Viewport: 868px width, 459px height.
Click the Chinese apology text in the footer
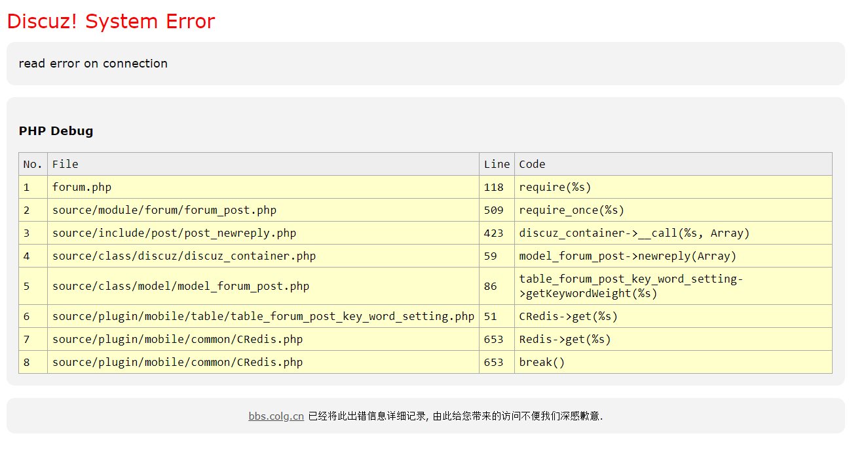coord(455,416)
